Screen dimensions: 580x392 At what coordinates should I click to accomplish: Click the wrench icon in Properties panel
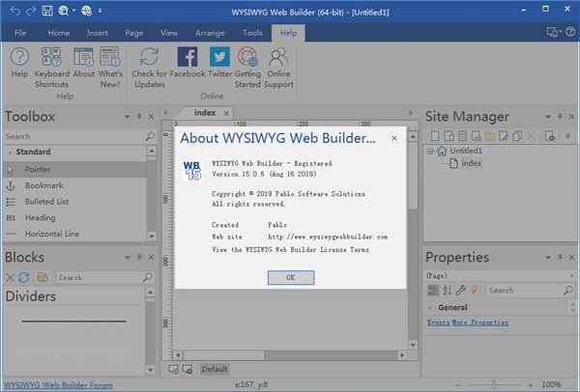pyautogui.click(x=460, y=290)
